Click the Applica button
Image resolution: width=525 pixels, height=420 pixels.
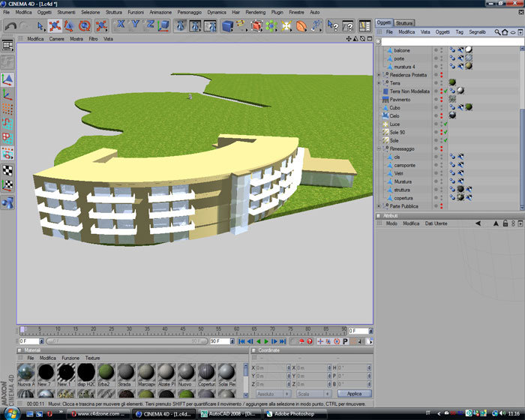pos(354,394)
